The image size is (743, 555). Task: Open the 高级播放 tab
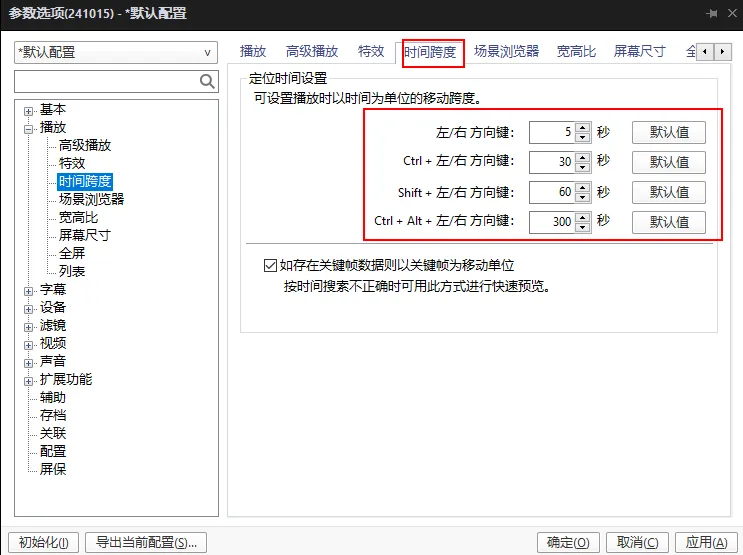coord(312,51)
